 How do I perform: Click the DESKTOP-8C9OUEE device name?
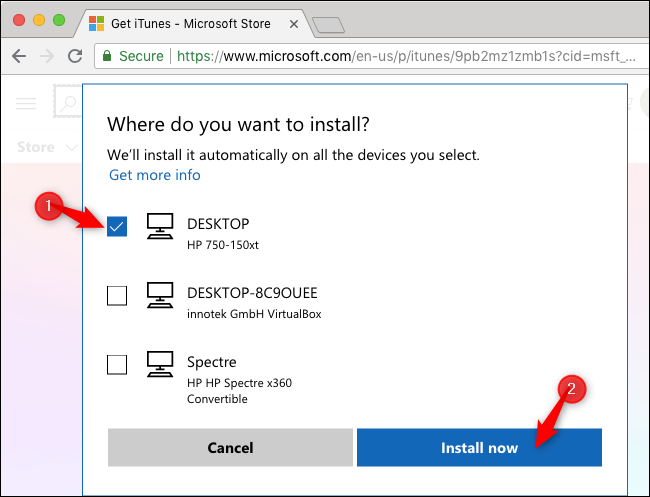click(252, 293)
